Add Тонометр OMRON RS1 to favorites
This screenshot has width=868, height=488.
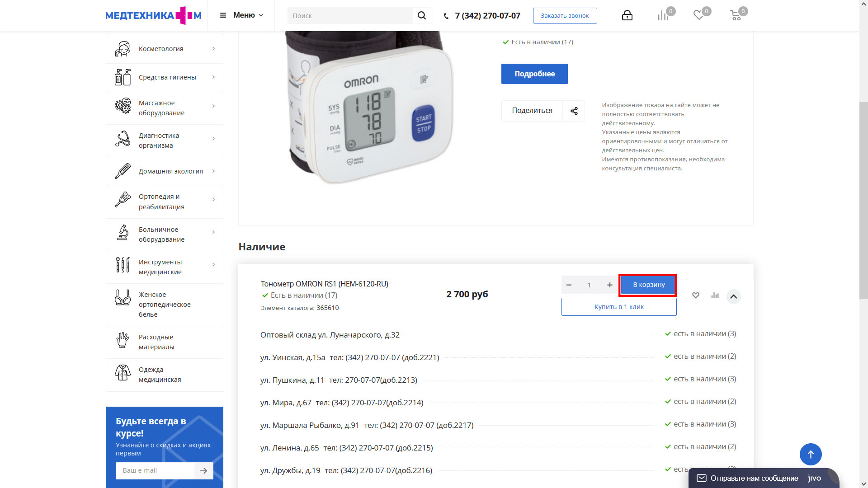tap(696, 296)
